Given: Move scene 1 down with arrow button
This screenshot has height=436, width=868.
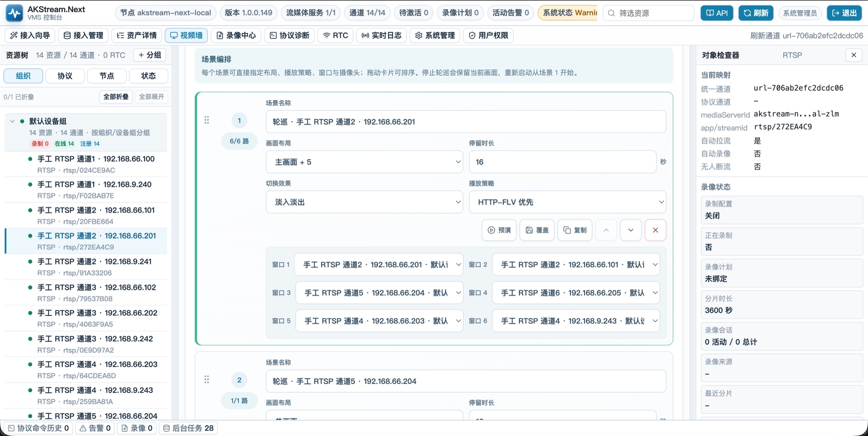Looking at the screenshot, I should point(631,230).
